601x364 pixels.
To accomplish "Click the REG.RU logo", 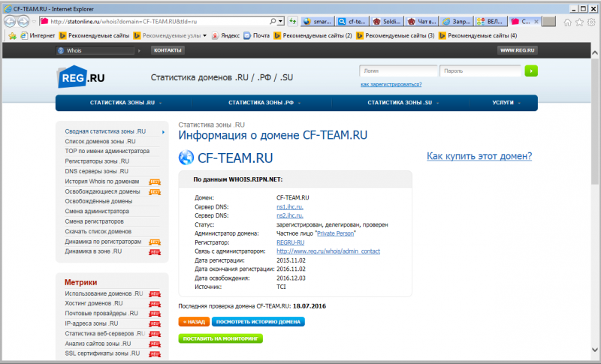I will click(x=81, y=77).
